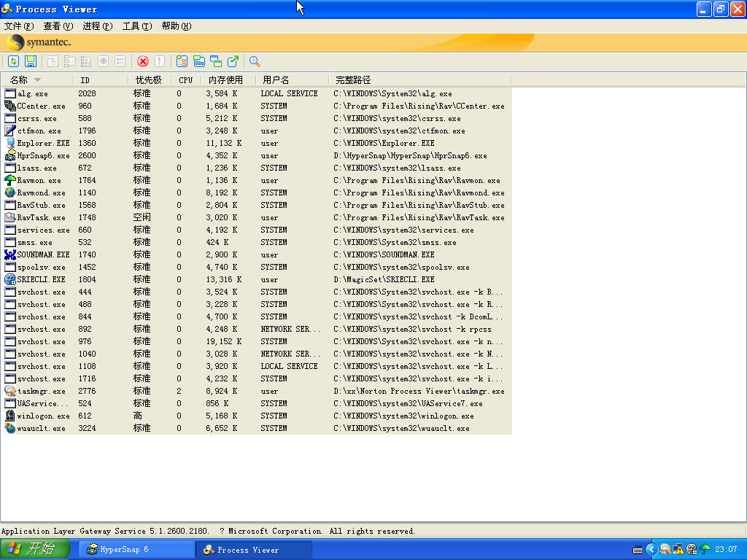Click the 开始 Start button
Image resolution: width=747 pixels, height=560 pixels.
click(35, 550)
